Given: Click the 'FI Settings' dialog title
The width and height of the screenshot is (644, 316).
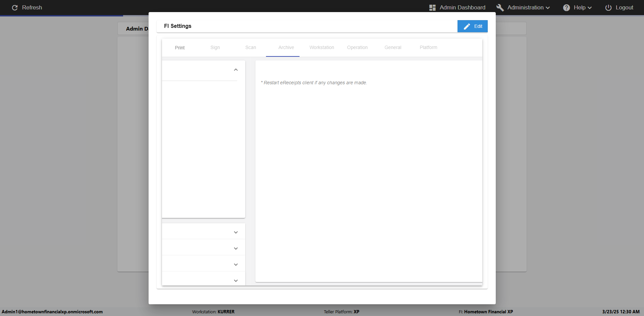Looking at the screenshot, I should 178,26.
